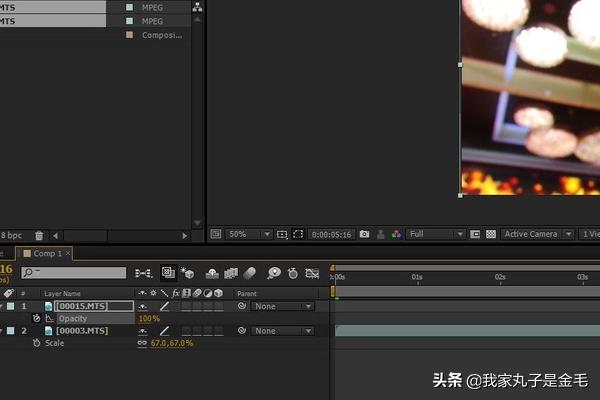Click the fx effects column header icon
The image size is (600, 400).
coord(176,293)
